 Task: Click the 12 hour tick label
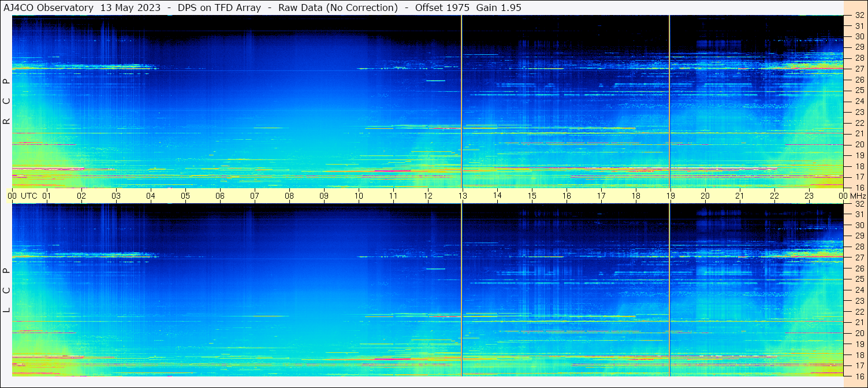pyautogui.click(x=428, y=196)
